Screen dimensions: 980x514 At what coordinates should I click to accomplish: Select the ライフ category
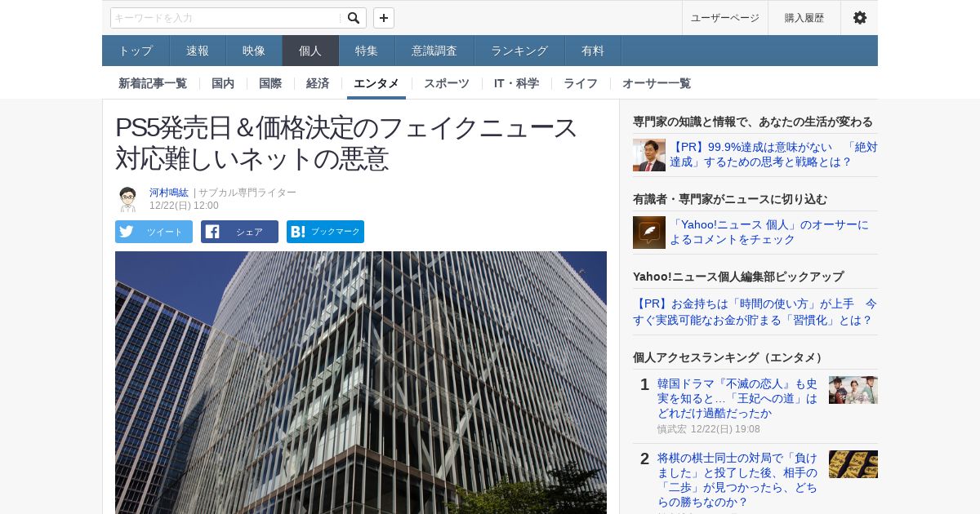[581, 83]
